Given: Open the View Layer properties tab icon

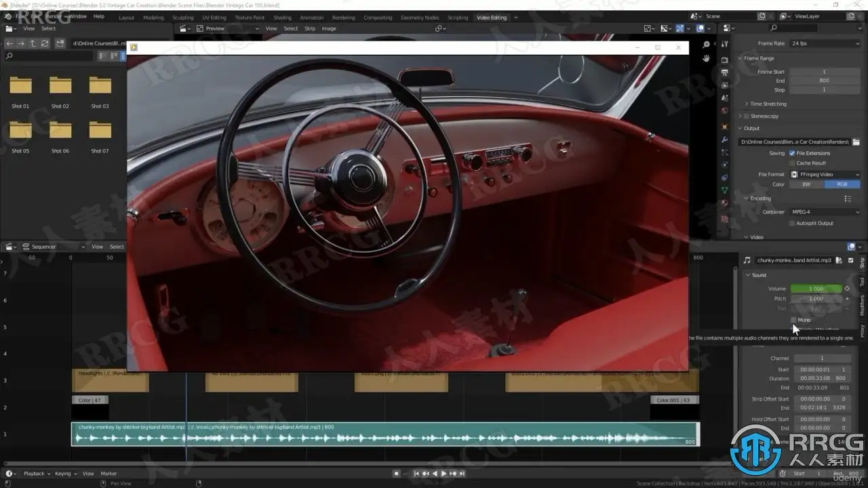Looking at the screenshot, I should (724, 85).
